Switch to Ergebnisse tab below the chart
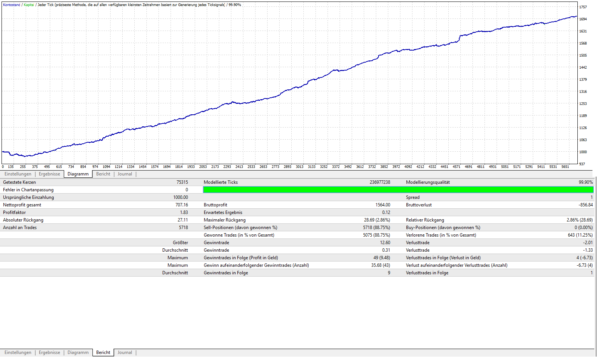The height and width of the screenshot is (360, 600). coord(49,174)
